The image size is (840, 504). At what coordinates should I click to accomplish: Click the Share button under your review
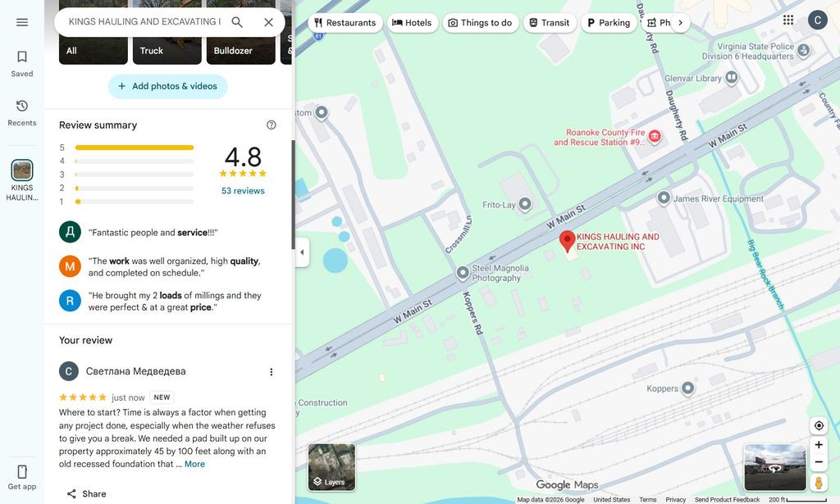pyautogui.click(x=86, y=493)
